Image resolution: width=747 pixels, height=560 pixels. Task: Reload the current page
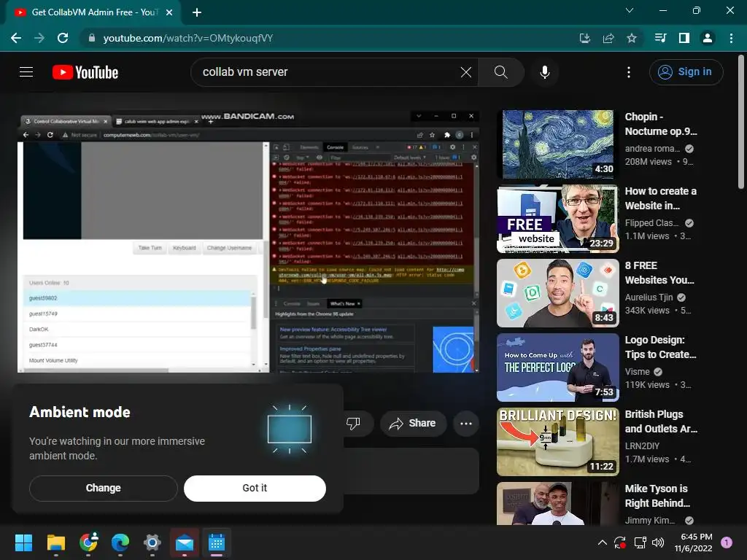click(x=63, y=38)
